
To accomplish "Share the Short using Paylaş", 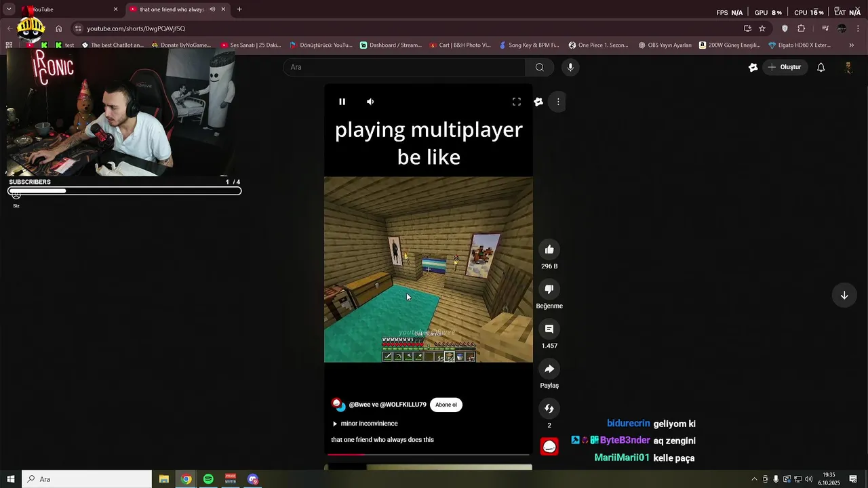I will [x=549, y=369].
